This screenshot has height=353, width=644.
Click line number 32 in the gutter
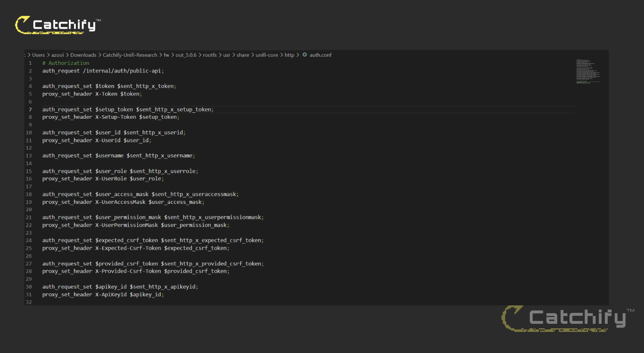29,302
